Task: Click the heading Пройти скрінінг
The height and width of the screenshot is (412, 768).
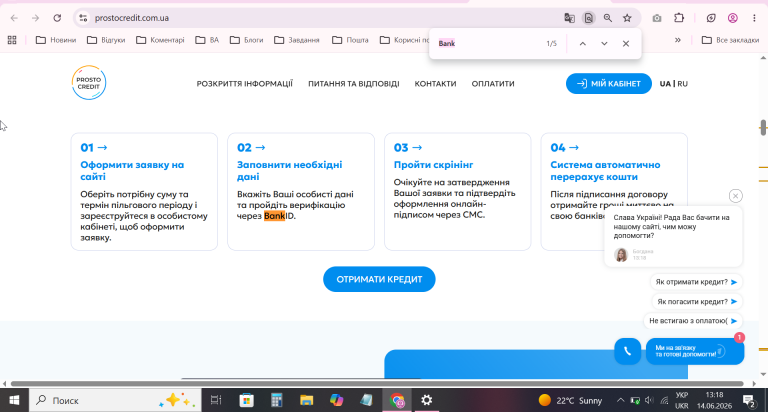Action: click(x=433, y=165)
